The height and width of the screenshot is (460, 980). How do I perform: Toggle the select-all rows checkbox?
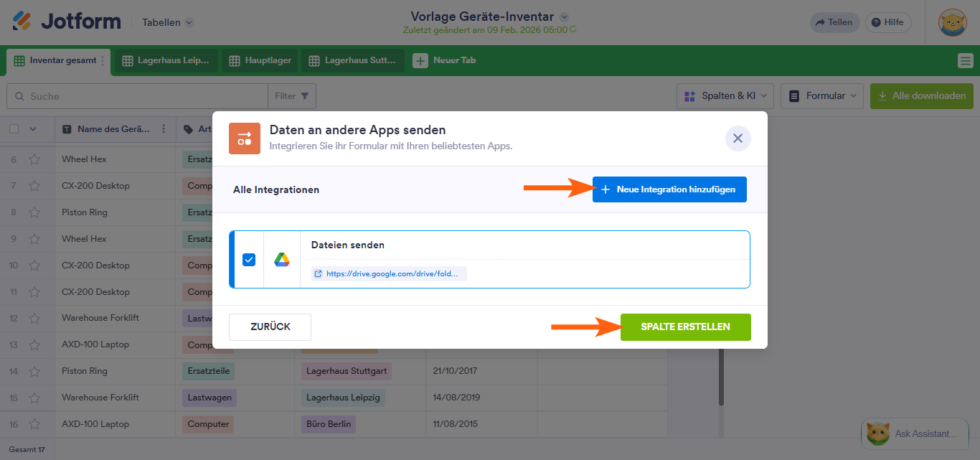point(14,129)
